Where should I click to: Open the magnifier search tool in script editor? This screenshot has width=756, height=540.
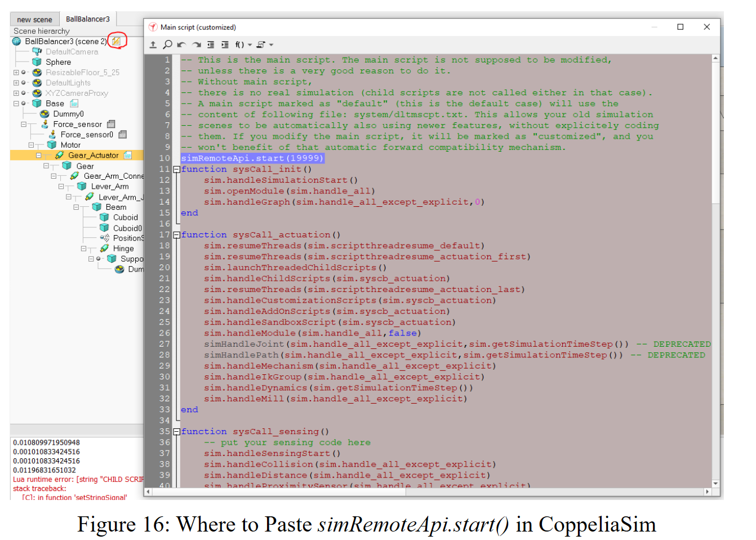click(167, 45)
